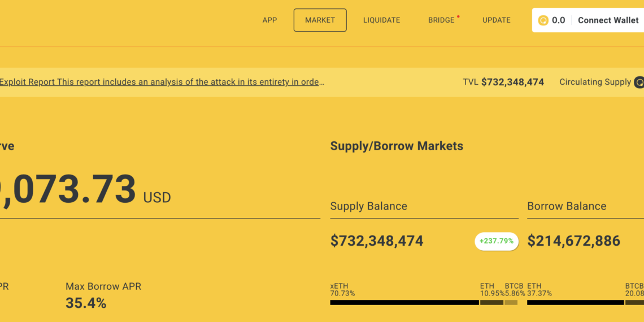The image size is (644, 322).
Task: Click the Connect Wallet button
Action: coord(608,20)
